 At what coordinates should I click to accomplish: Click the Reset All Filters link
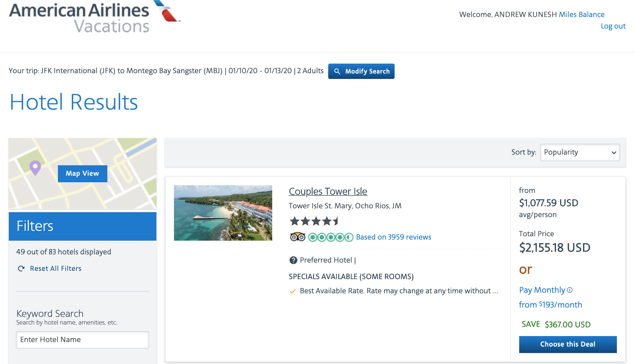(56, 269)
